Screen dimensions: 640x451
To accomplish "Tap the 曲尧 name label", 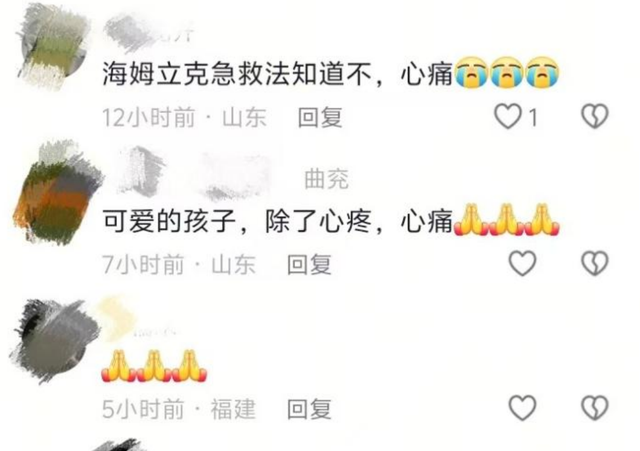I will (327, 179).
